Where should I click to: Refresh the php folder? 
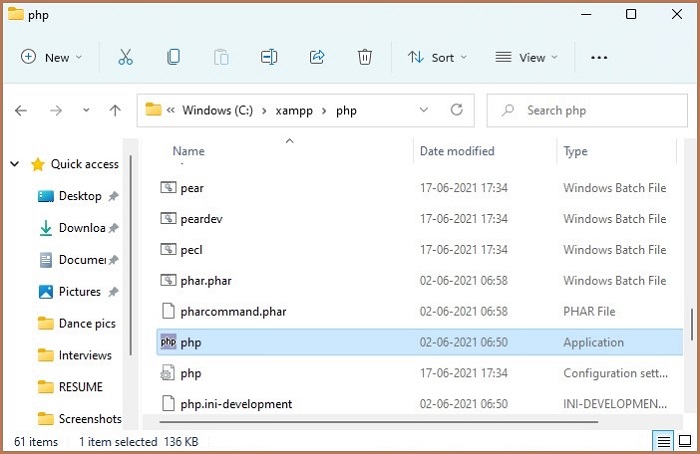[x=456, y=110]
